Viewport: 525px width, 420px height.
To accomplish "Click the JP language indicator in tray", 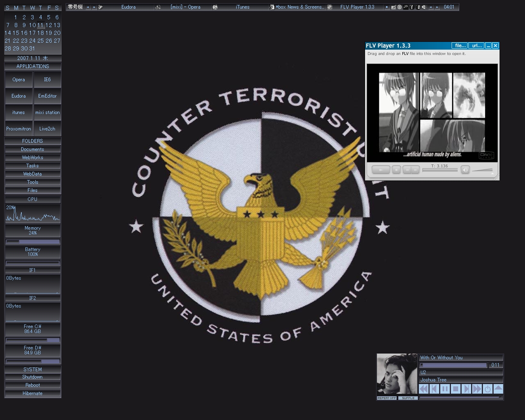I will pyautogui.click(x=406, y=7).
